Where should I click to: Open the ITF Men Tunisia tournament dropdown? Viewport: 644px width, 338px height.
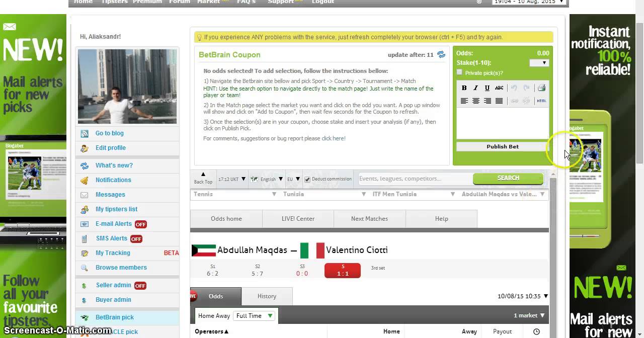pyautogui.click(x=414, y=194)
